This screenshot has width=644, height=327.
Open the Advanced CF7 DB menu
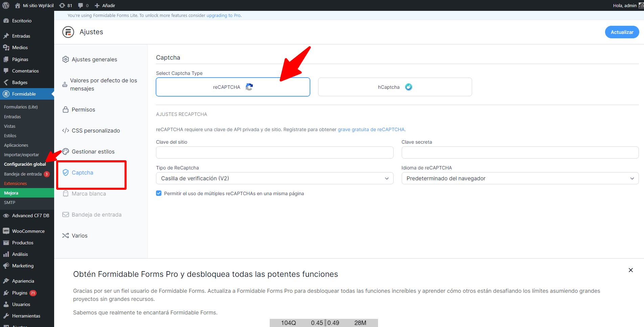(27, 216)
